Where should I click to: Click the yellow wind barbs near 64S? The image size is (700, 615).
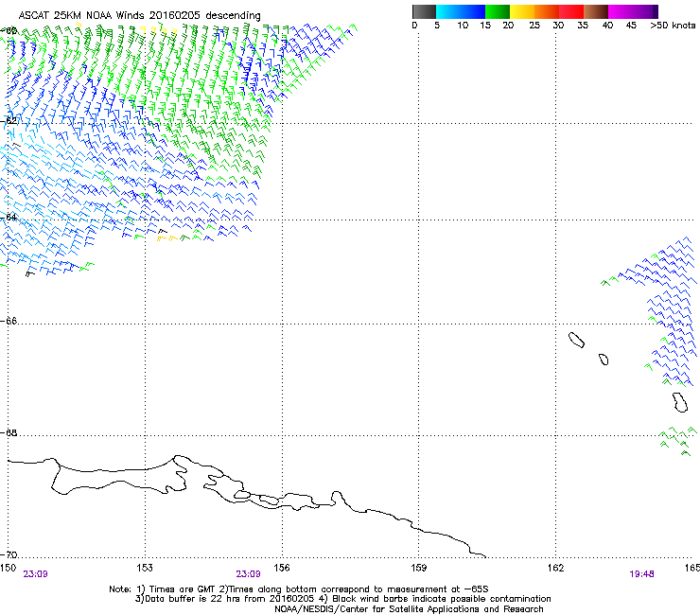167,238
